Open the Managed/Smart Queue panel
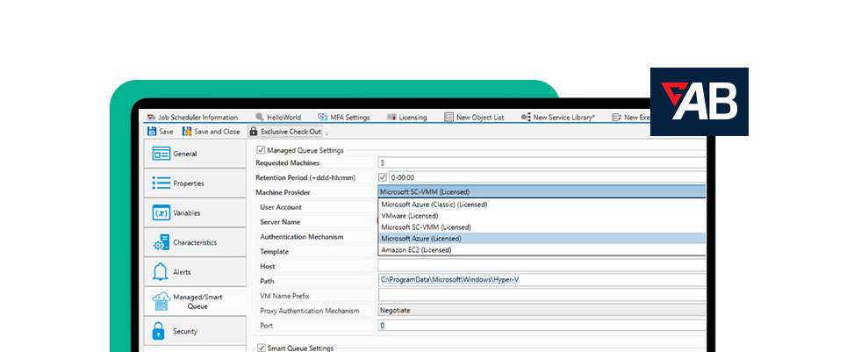Screen dimensions: 868x352 (195, 302)
